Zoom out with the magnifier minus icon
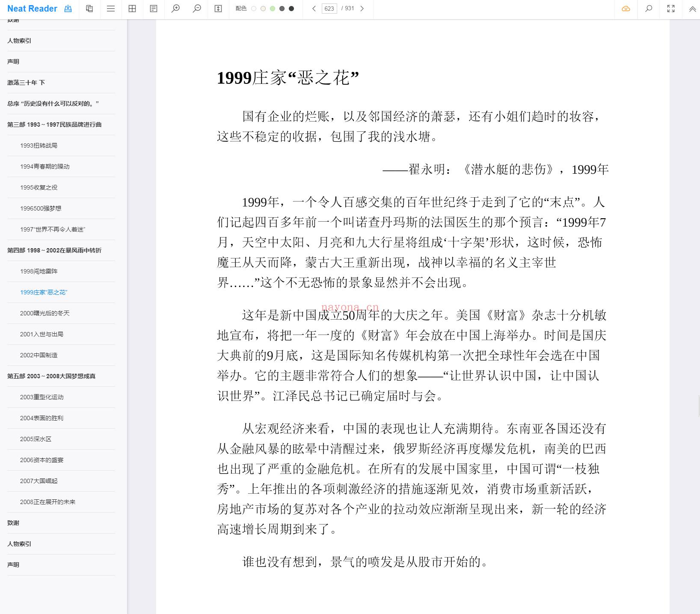This screenshot has height=614, width=700. coord(197,9)
